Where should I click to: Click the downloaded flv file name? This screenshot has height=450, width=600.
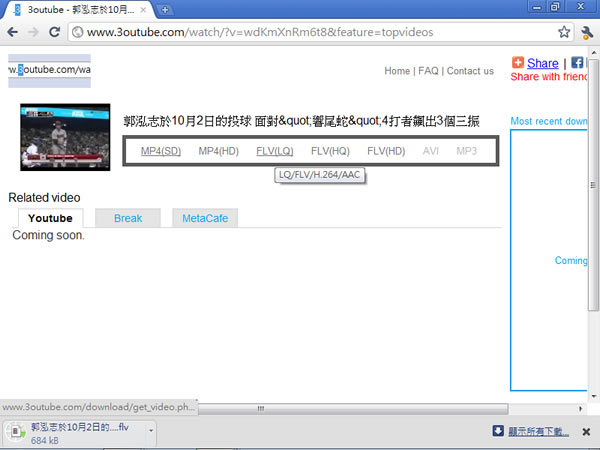coord(80,427)
